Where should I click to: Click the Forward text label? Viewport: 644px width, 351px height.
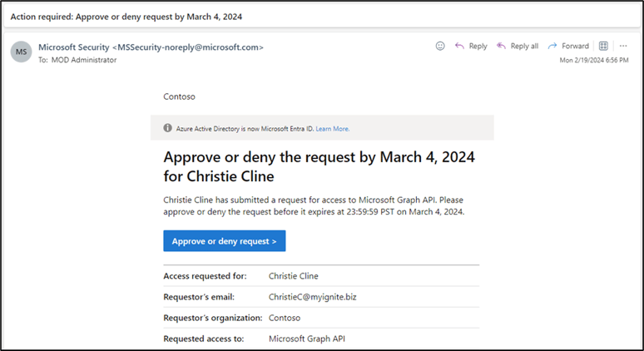[x=575, y=46]
